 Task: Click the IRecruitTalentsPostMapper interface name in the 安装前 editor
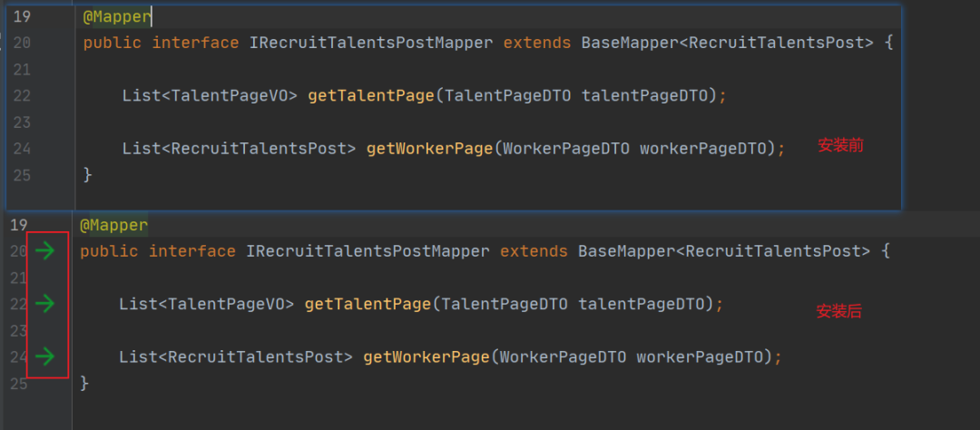pos(371,44)
